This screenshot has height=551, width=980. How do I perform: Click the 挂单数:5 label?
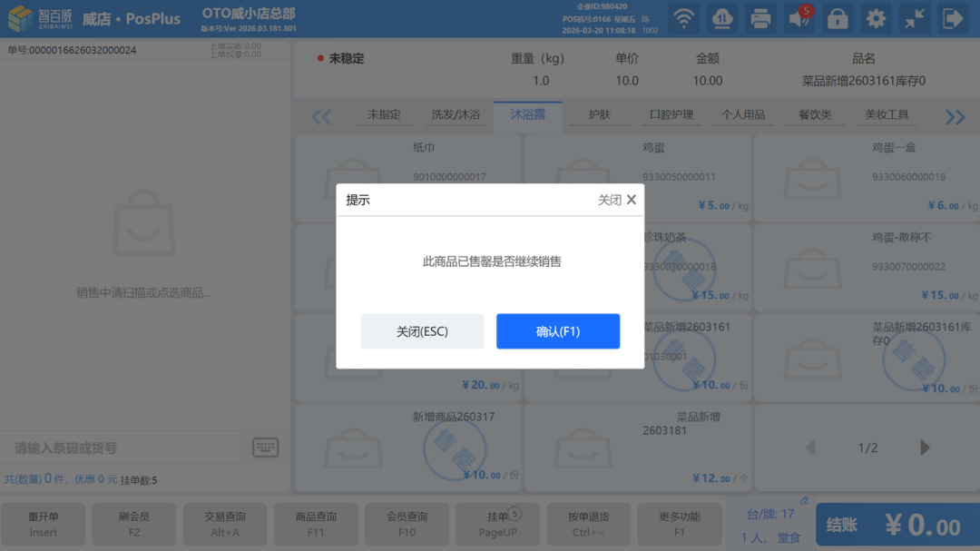[x=139, y=480]
